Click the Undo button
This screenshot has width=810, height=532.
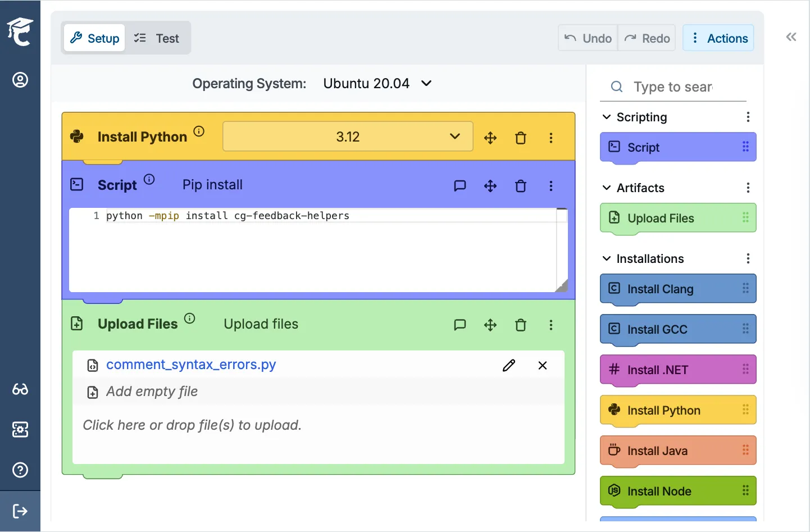click(x=587, y=38)
